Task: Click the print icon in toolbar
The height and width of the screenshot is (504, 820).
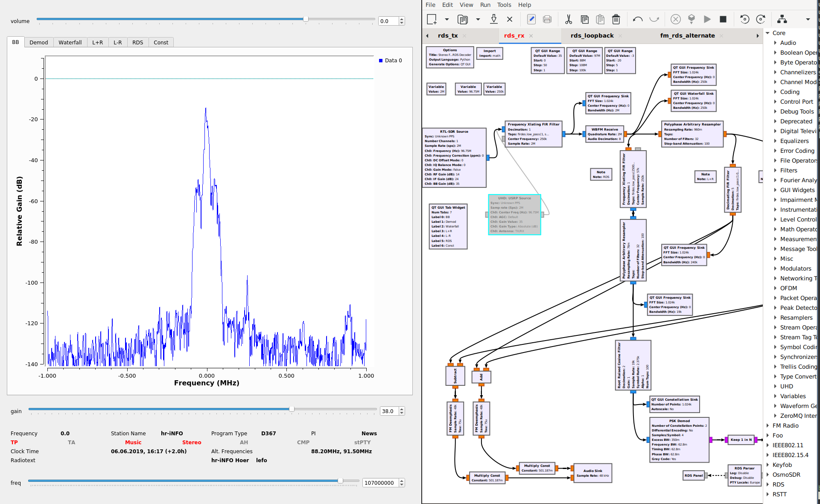Action: coord(547,19)
